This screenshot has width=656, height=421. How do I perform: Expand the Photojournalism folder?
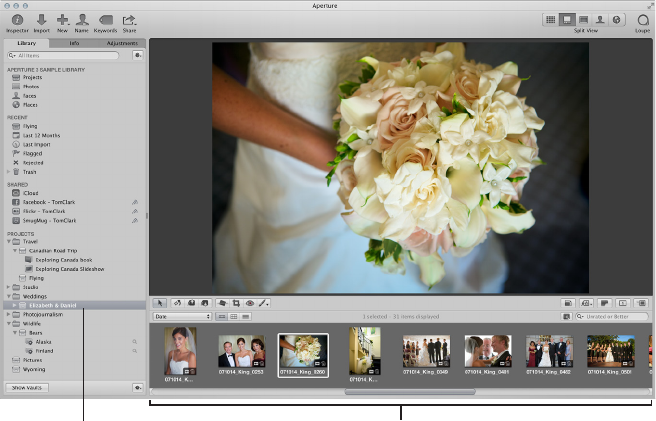9,314
